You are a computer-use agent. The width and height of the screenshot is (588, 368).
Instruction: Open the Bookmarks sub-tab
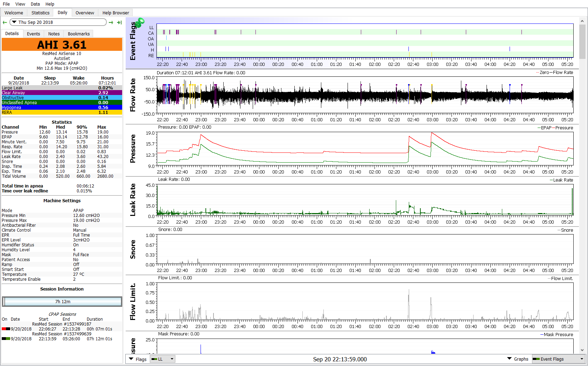click(79, 34)
